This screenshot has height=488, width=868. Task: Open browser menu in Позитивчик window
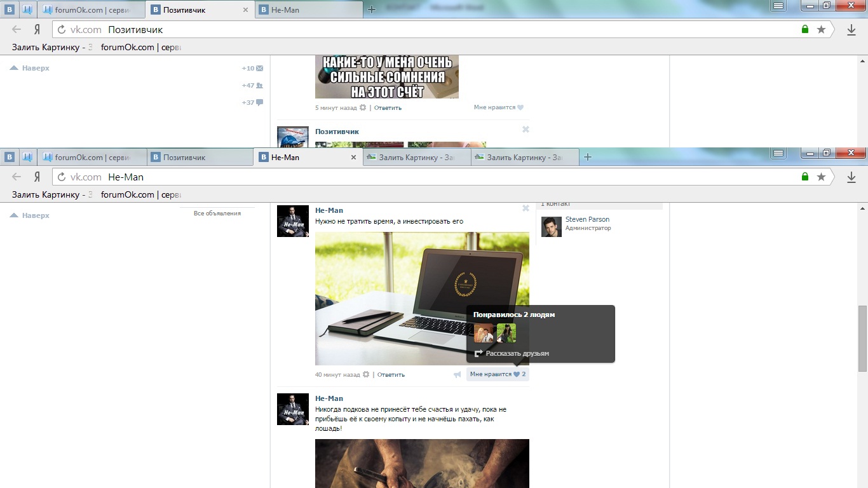778,6
